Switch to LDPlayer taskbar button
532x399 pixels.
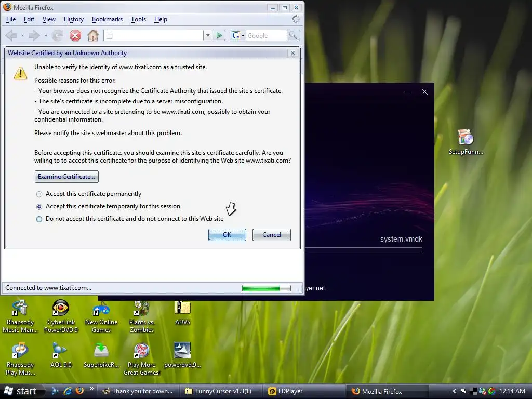304,391
